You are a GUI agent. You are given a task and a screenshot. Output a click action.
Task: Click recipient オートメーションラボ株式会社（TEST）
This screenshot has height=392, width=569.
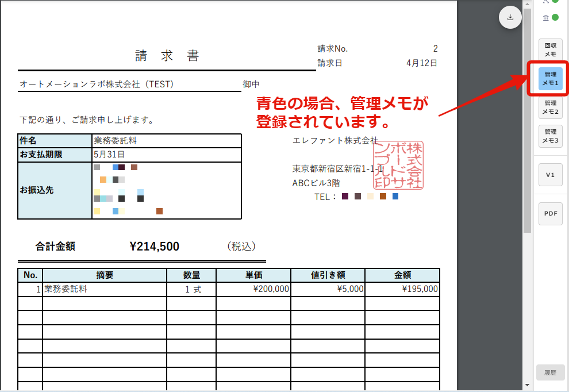tap(97, 84)
